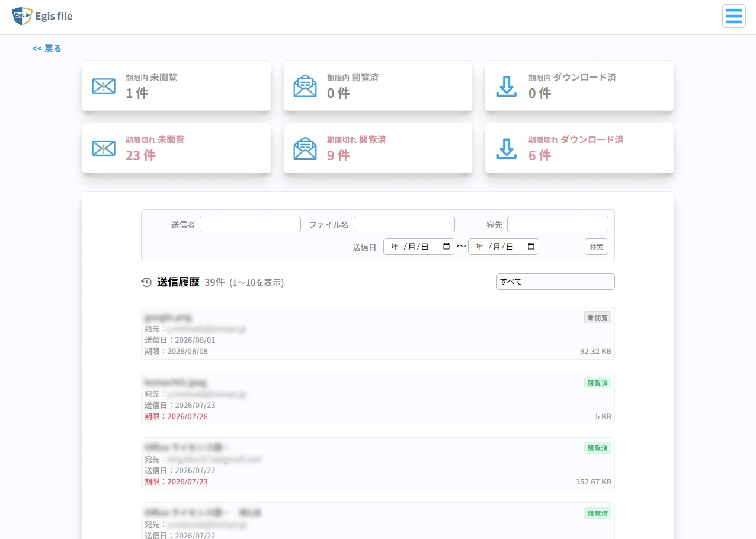Click the (1〜10を表示) range text
This screenshot has height=539, width=756.
coord(257,283)
